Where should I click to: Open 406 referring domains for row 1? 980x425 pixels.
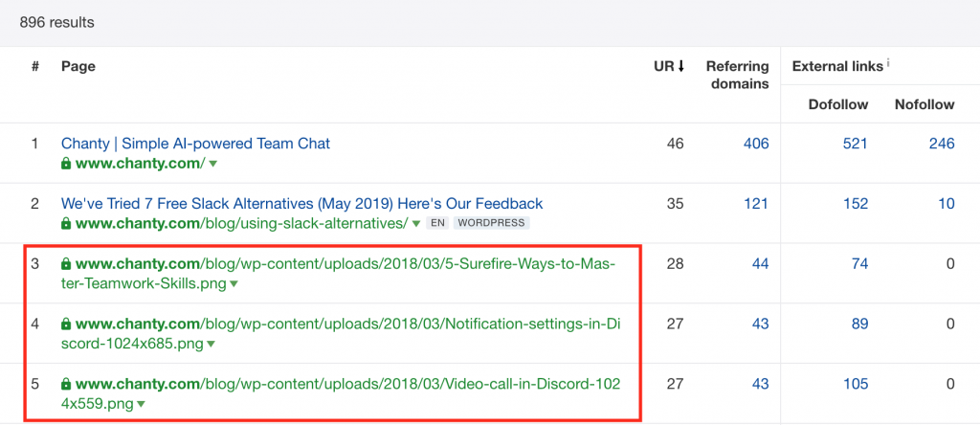coord(756,144)
